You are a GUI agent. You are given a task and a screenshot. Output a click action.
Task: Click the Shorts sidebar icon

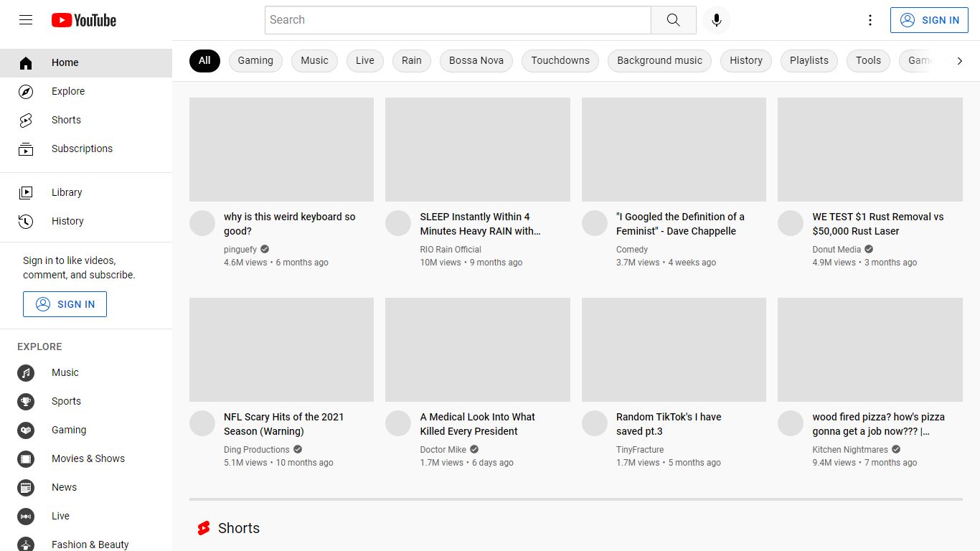26,121
